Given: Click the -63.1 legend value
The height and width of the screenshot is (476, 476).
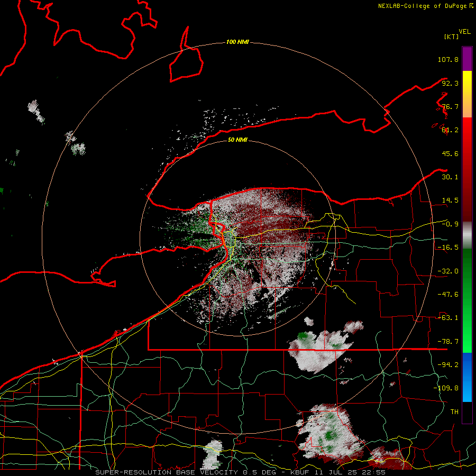Looking at the screenshot, I should (448, 318).
